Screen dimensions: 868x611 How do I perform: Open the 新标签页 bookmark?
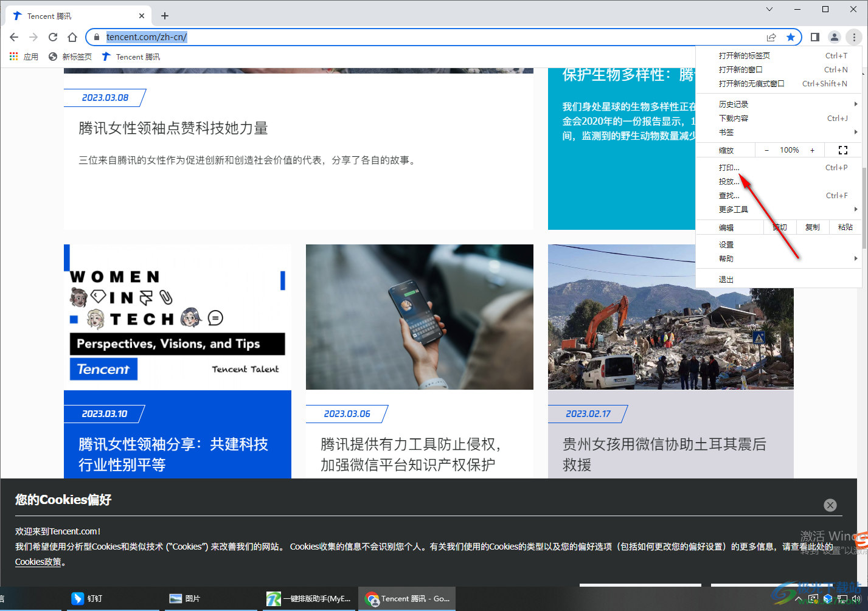[70, 57]
